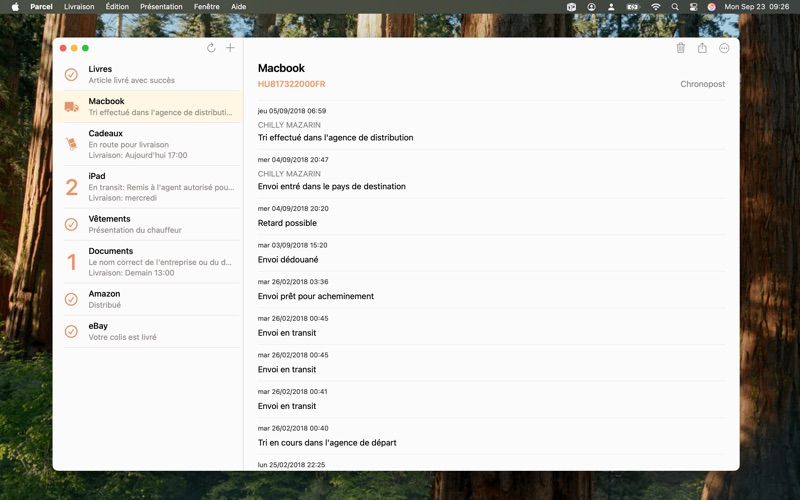Click the refresh deliveries icon
800x500 pixels.
[211, 48]
